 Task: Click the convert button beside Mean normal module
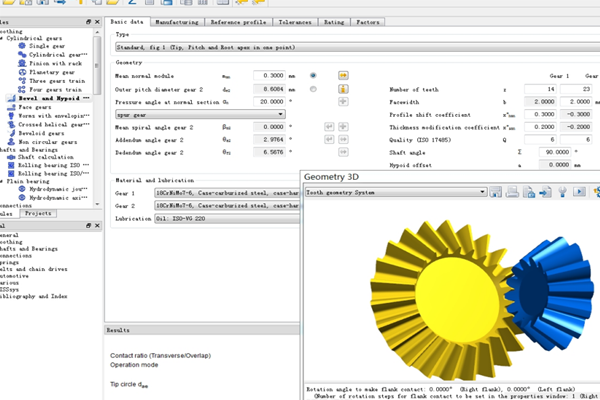click(343, 75)
